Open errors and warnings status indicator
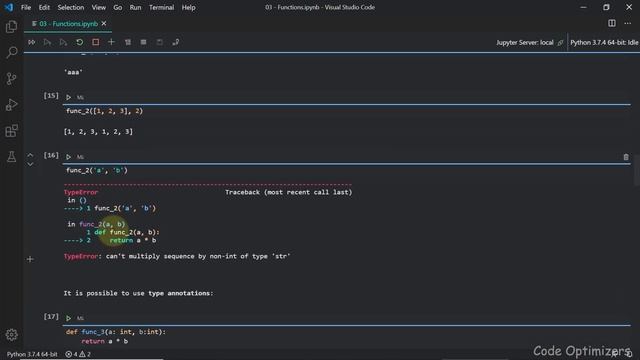640x360 pixels. 78,354
